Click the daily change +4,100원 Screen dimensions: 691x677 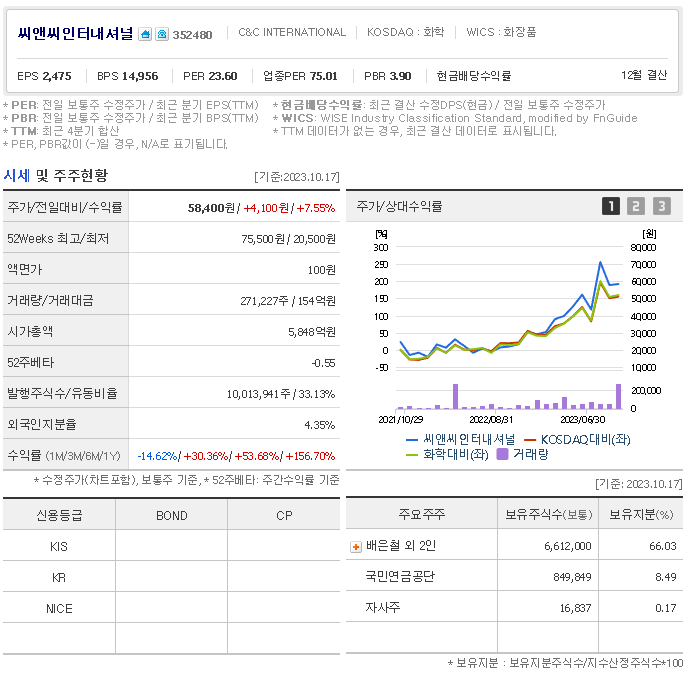pyautogui.click(x=266, y=208)
